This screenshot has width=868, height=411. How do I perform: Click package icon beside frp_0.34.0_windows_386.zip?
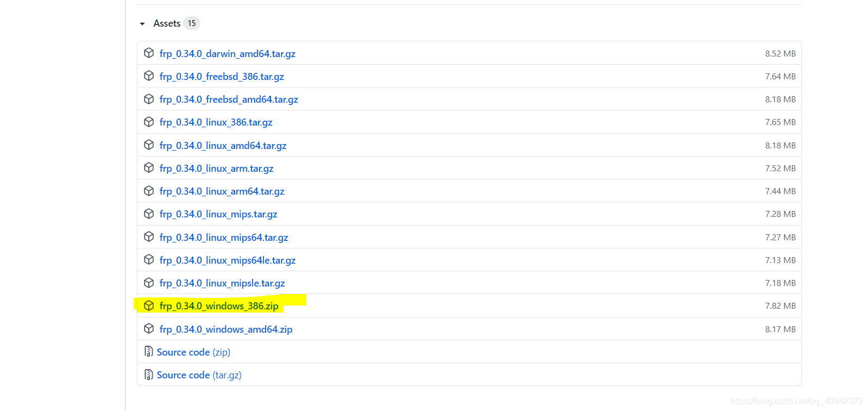click(x=149, y=306)
